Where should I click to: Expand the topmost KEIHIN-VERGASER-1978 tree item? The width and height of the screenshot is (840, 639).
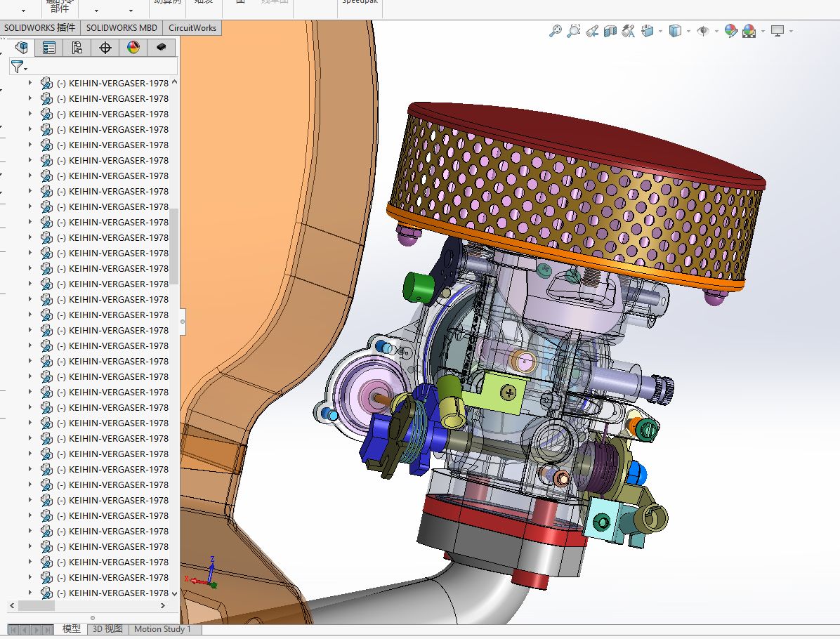29,83
